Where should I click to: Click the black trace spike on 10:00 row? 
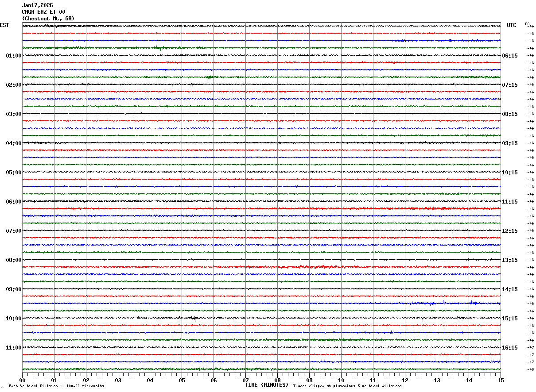coord(195,319)
